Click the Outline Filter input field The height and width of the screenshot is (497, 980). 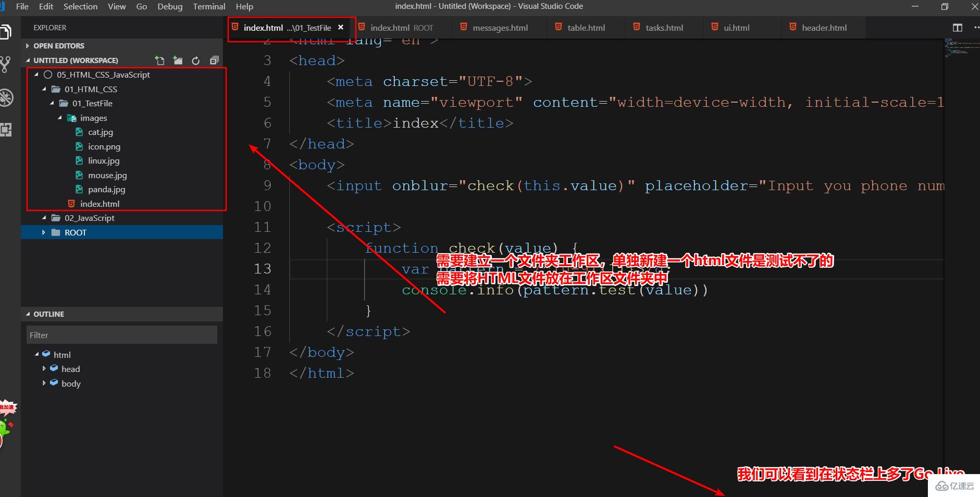122,335
